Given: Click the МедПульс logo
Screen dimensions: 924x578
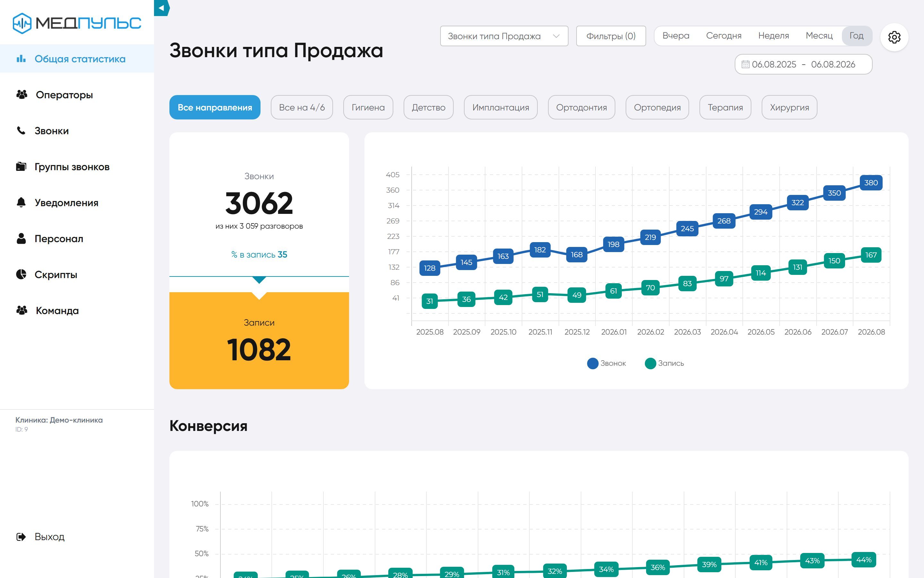Looking at the screenshot, I should click(x=77, y=23).
